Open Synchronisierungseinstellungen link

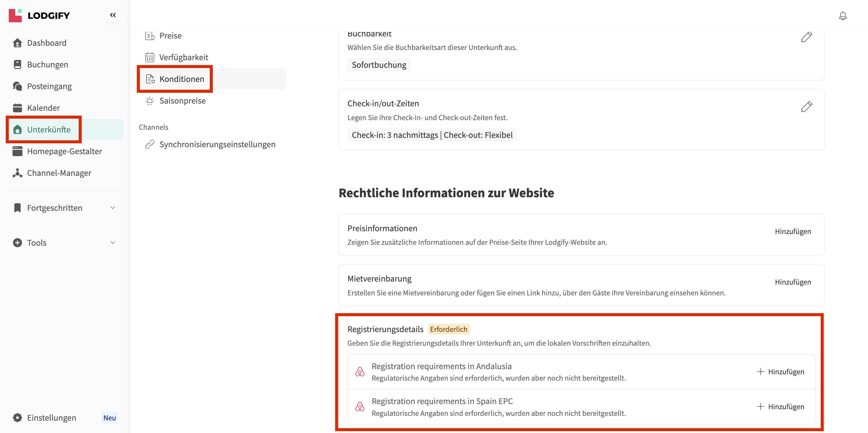click(217, 144)
